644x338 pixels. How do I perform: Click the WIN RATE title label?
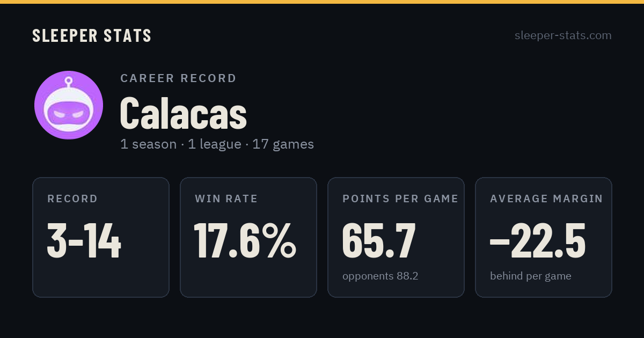point(226,199)
